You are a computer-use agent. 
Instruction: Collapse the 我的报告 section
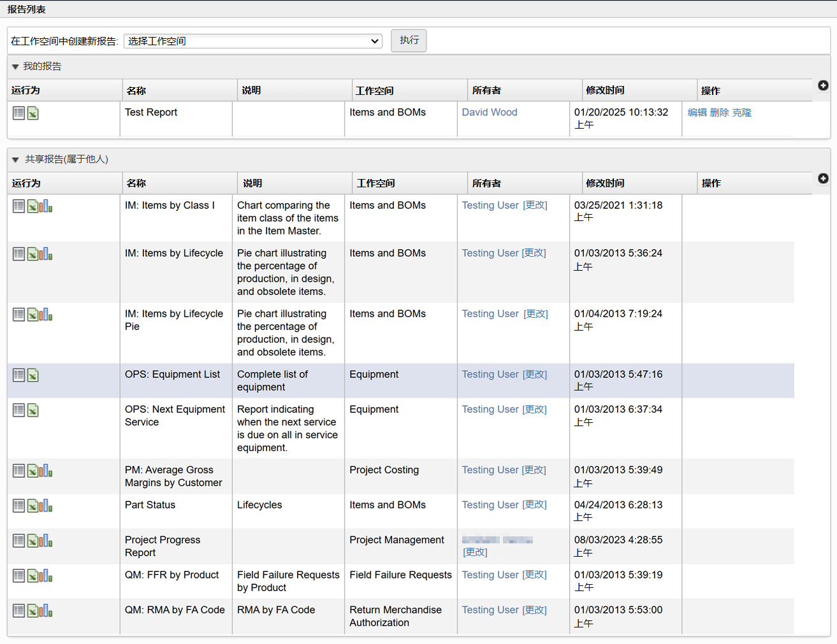[x=15, y=67]
